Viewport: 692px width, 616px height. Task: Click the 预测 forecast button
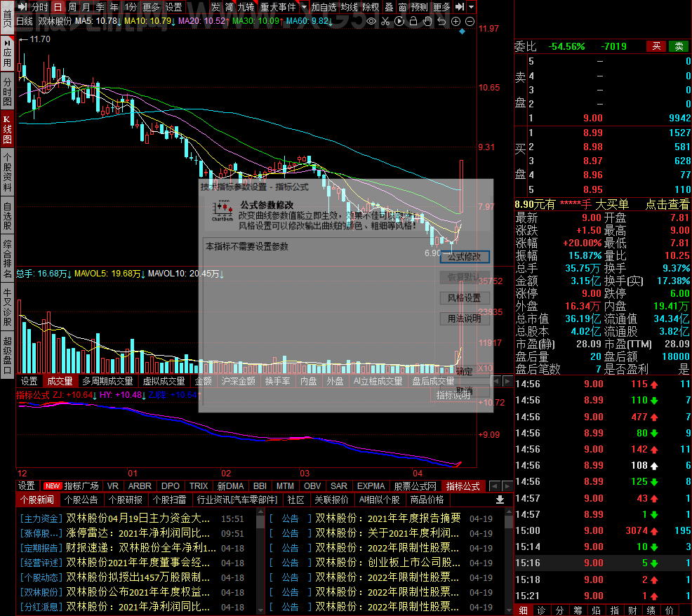pos(419,6)
